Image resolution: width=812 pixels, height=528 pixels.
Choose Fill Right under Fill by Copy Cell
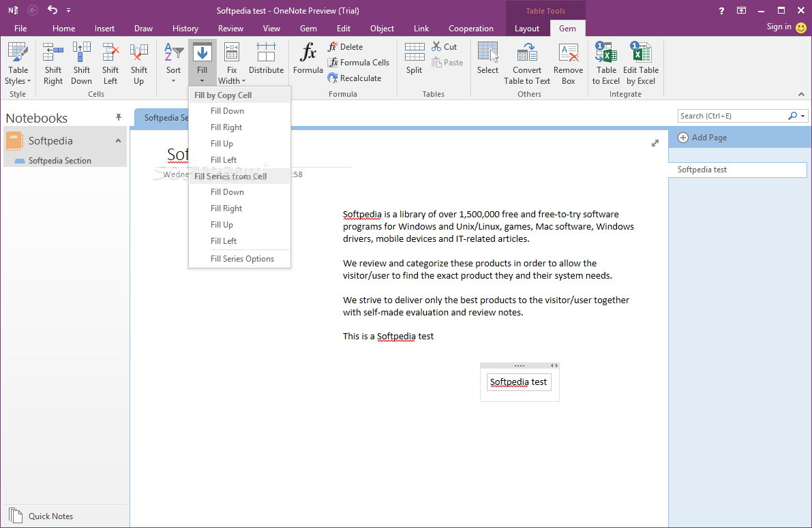pyautogui.click(x=240, y=127)
